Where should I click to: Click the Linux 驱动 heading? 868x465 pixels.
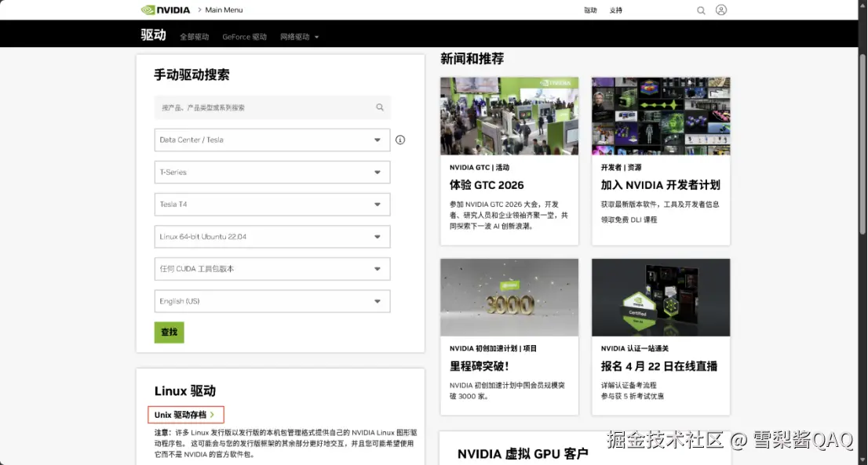point(185,391)
